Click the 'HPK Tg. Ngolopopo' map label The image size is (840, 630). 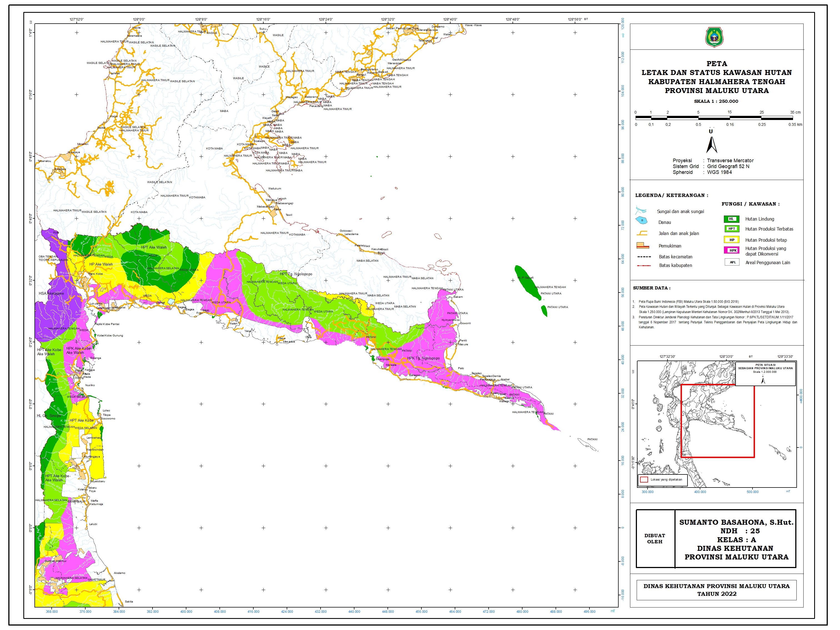pyautogui.click(x=423, y=359)
